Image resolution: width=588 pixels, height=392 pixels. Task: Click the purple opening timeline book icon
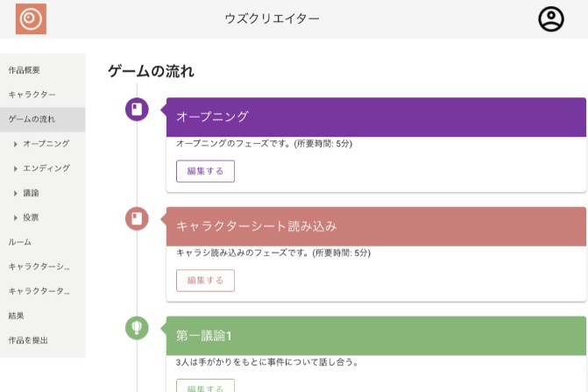coord(137,110)
